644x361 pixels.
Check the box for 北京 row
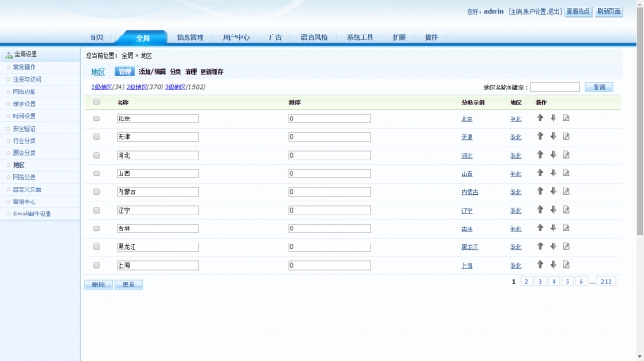point(96,118)
